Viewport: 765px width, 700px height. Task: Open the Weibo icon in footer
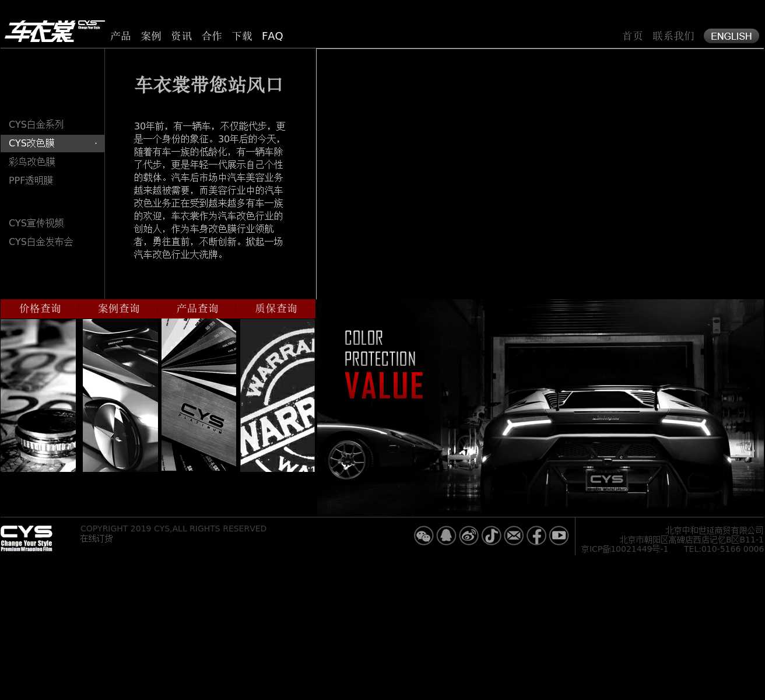tap(469, 535)
